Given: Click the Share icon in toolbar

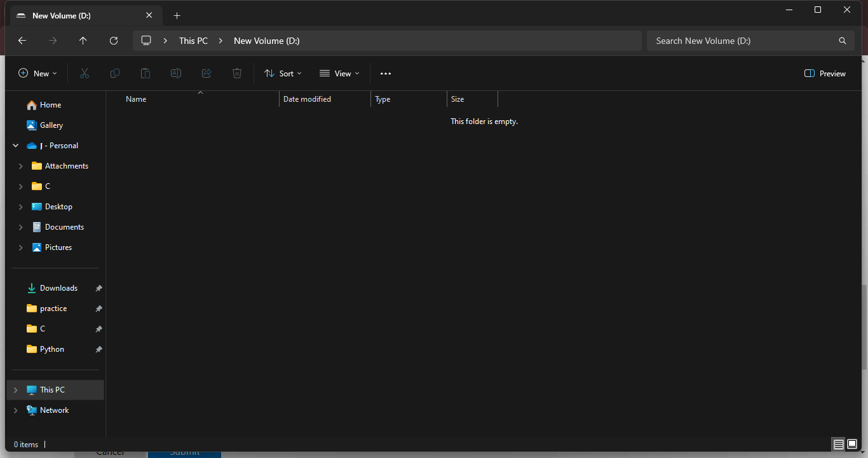Looking at the screenshot, I should point(207,74).
